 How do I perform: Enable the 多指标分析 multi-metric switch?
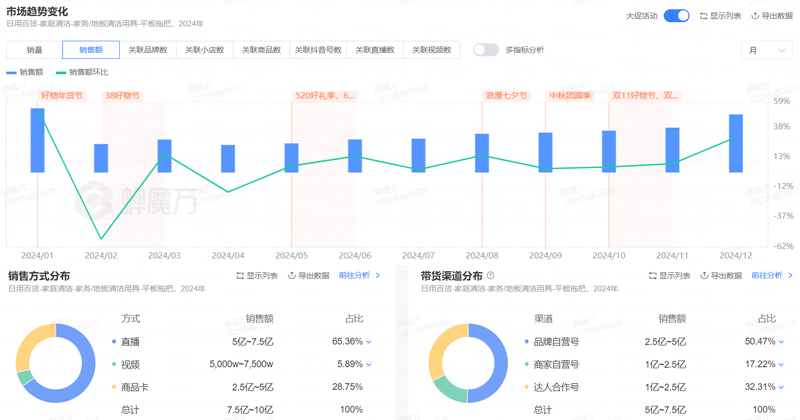pyautogui.click(x=486, y=50)
